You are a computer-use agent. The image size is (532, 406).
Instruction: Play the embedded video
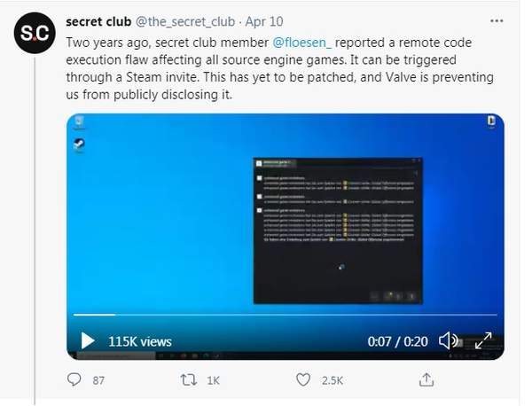[88, 340]
